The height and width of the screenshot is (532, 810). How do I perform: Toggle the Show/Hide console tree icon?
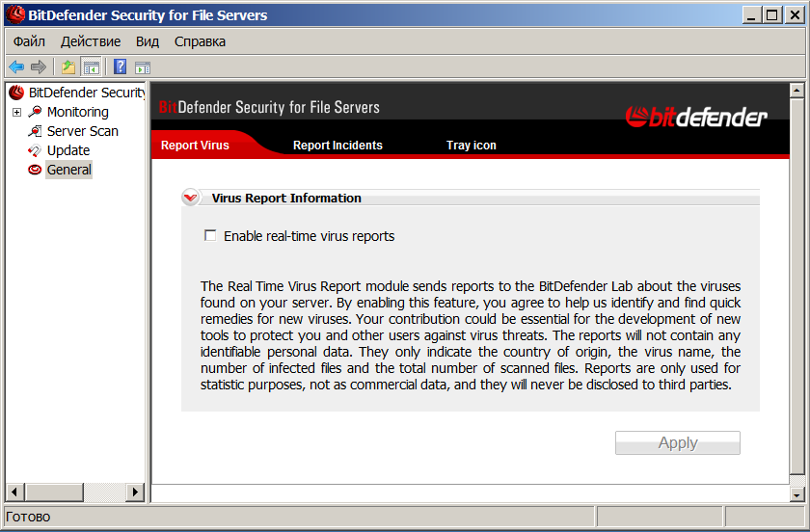pos(92,67)
